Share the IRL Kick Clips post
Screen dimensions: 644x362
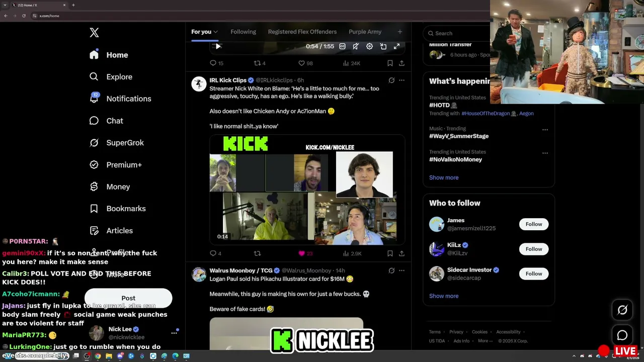pyautogui.click(x=401, y=253)
